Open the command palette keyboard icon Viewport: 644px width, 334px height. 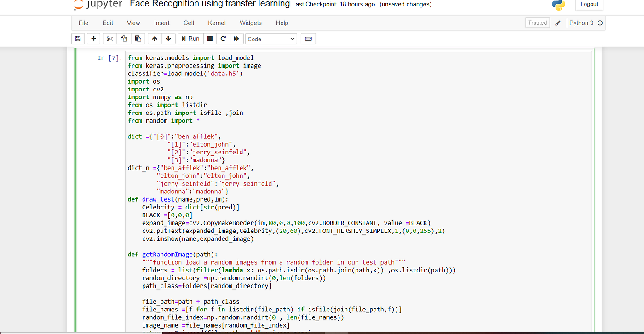308,39
